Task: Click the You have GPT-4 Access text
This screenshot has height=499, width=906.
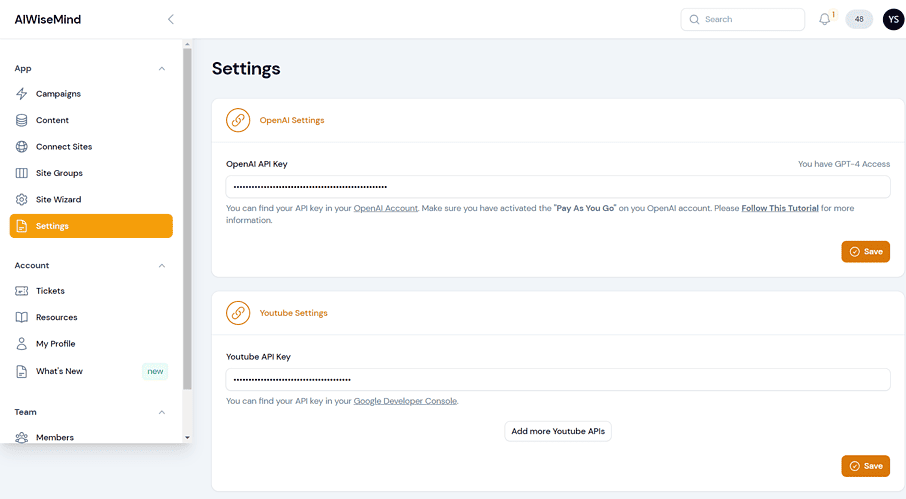Action: click(844, 164)
